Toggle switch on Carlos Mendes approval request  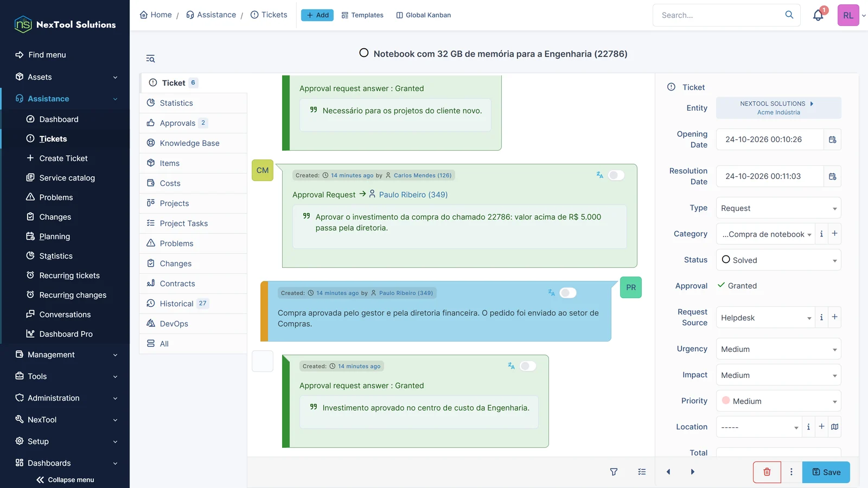[616, 175]
